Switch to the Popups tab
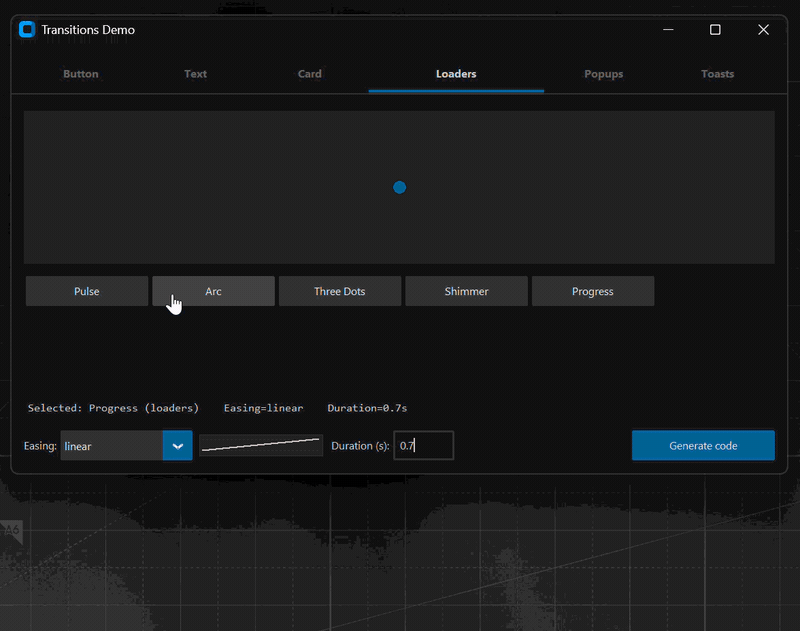This screenshot has width=800, height=631. click(x=604, y=74)
